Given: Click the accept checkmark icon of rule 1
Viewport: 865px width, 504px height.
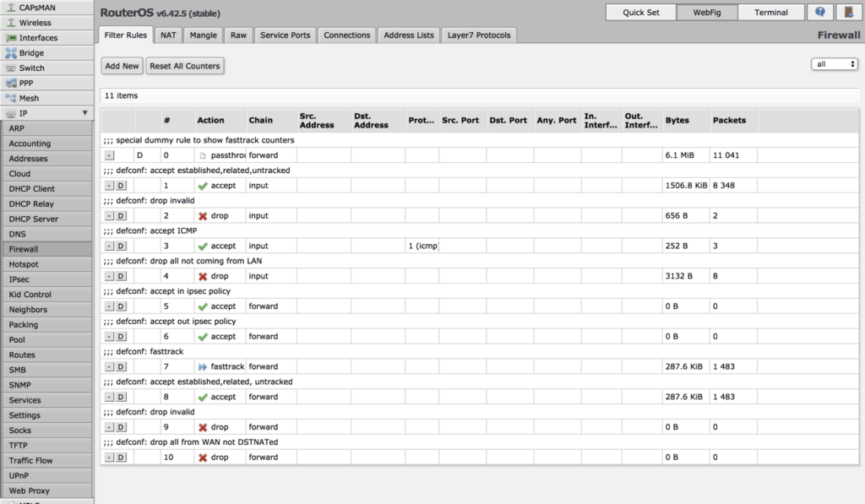Looking at the screenshot, I should click(203, 186).
